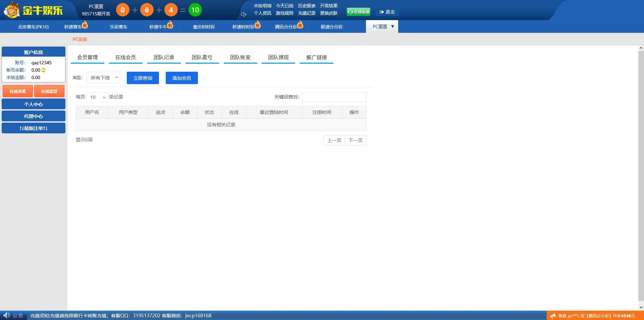Refresh balance using the circular arrows icon

(x=43, y=70)
